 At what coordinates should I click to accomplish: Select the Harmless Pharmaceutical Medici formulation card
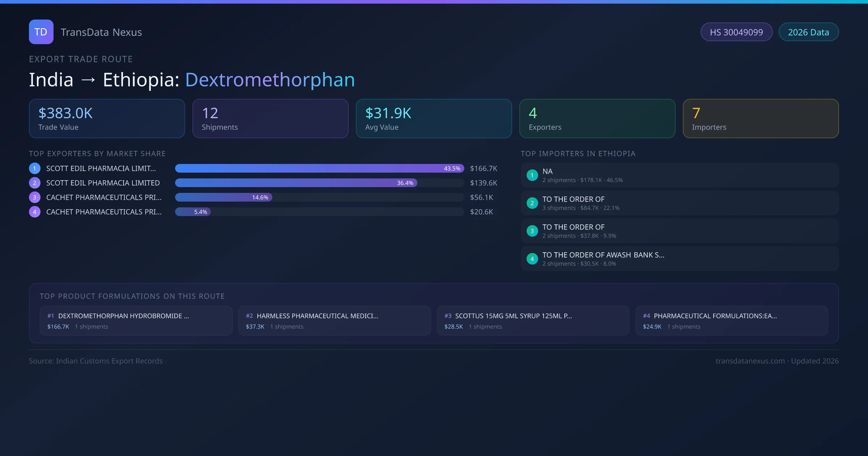tap(334, 321)
